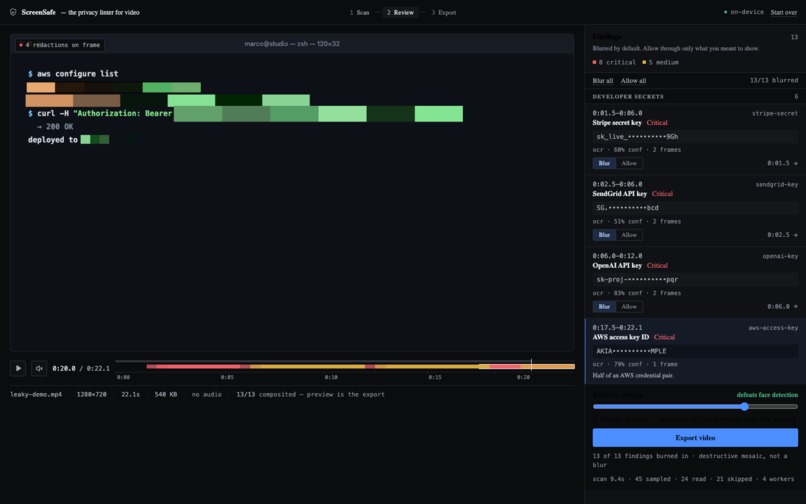Click the masked value AKIA ending MPLE
This screenshot has width=806, height=504.
pyautogui.click(x=695, y=351)
